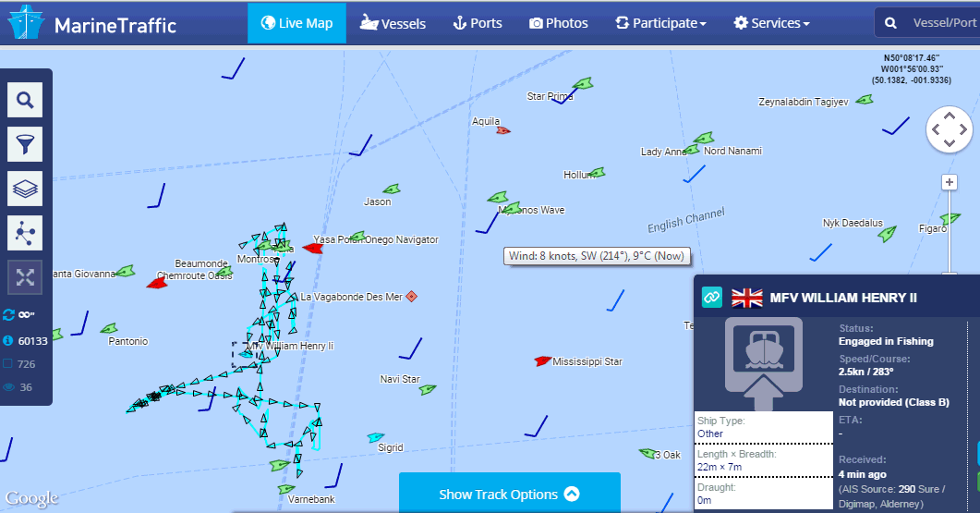The image size is (980, 513).
Task: Click the link icon beside MFV William Henry II
Action: pyautogui.click(x=711, y=298)
